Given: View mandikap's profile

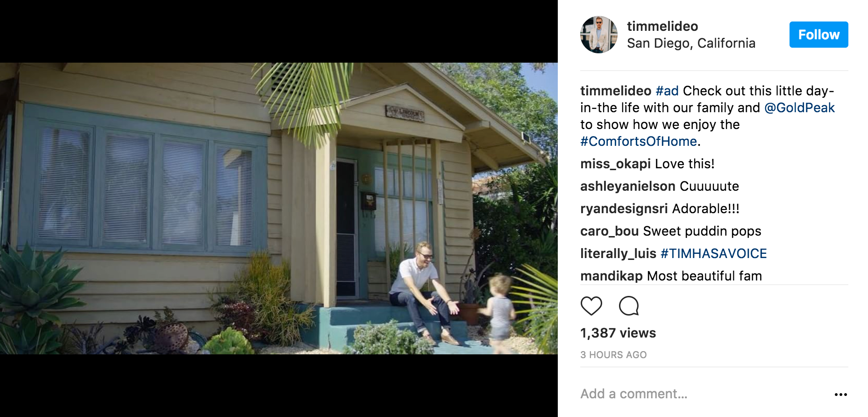Looking at the screenshot, I should [x=611, y=276].
